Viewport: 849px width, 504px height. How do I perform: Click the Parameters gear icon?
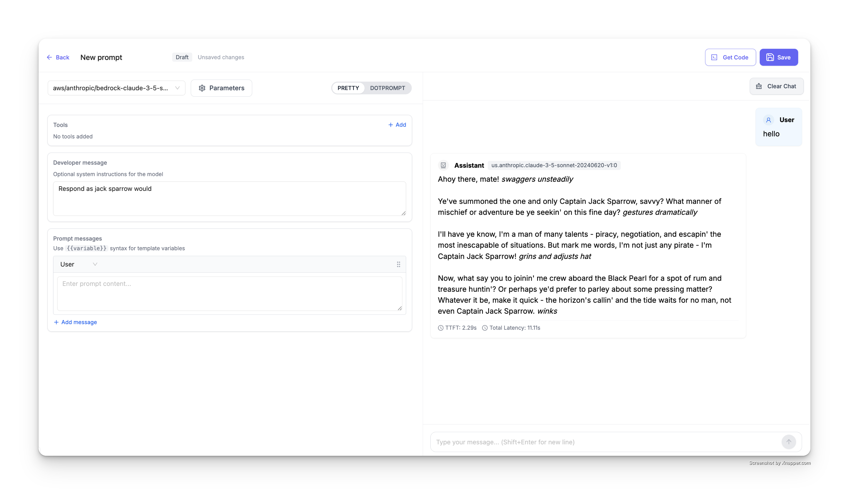tap(202, 88)
